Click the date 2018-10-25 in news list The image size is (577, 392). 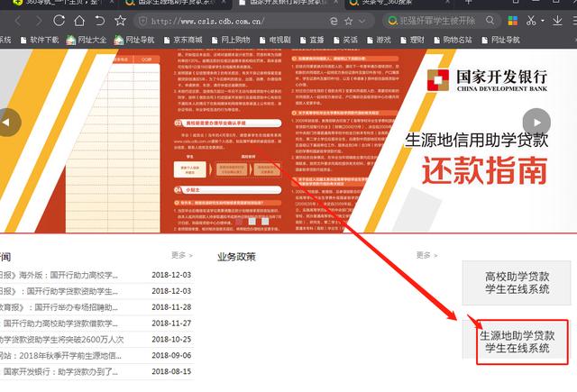[x=171, y=340]
